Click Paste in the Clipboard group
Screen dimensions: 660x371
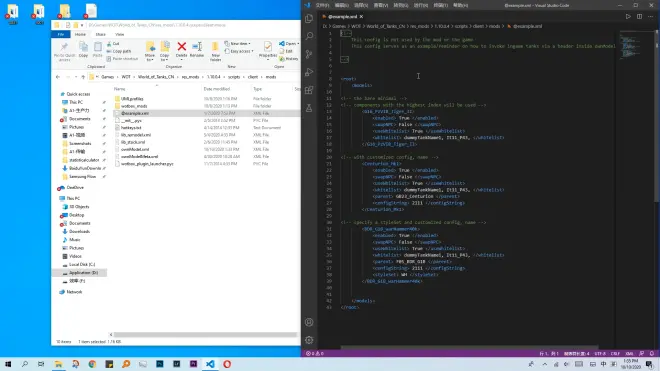(98, 50)
